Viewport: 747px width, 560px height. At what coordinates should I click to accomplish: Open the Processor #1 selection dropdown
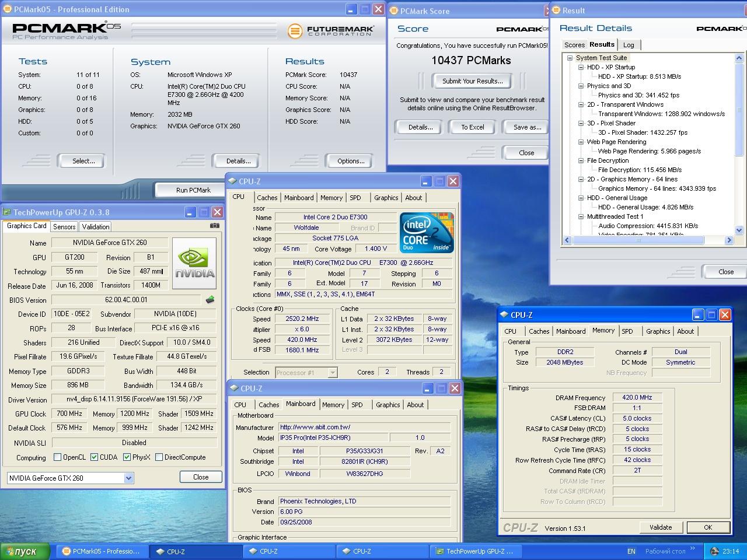[333, 372]
